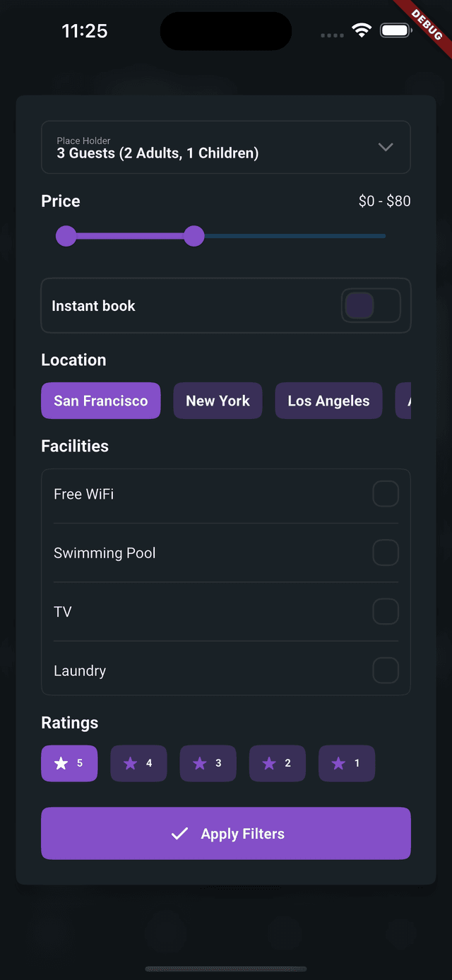Click the Apply Filters button

coord(226,834)
